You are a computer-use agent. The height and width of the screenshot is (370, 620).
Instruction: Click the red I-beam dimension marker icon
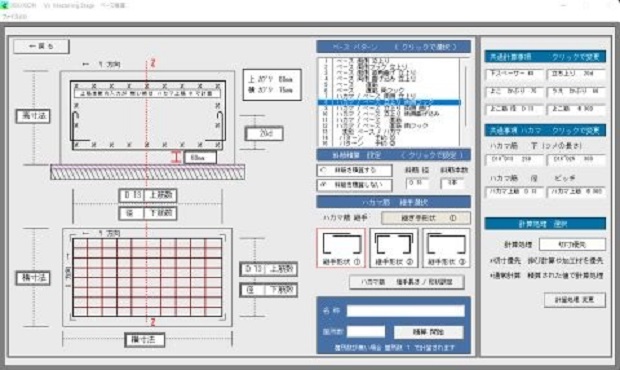coord(176,157)
